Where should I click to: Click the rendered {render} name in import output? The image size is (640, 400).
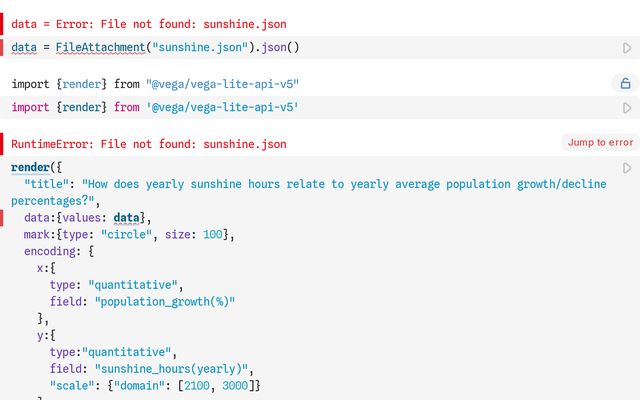tap(82, 84)
